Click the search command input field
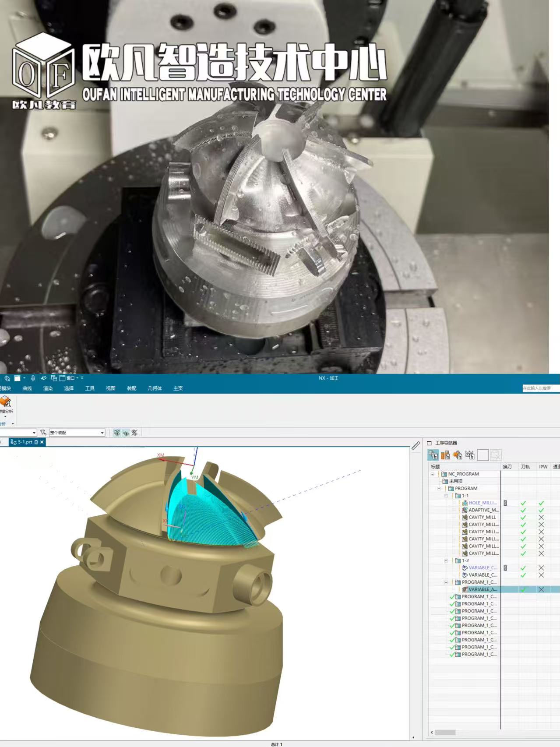This screenshot has height=747, width=560. tap(540, 388)
